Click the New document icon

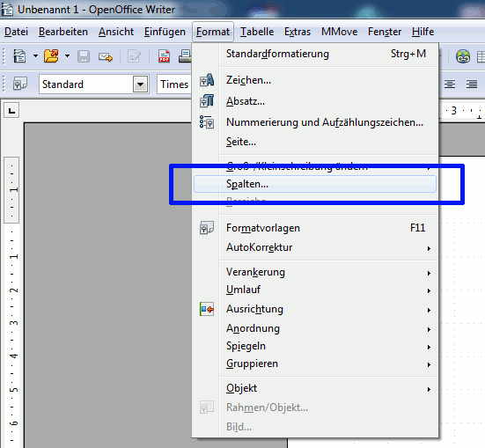point(19,56)
